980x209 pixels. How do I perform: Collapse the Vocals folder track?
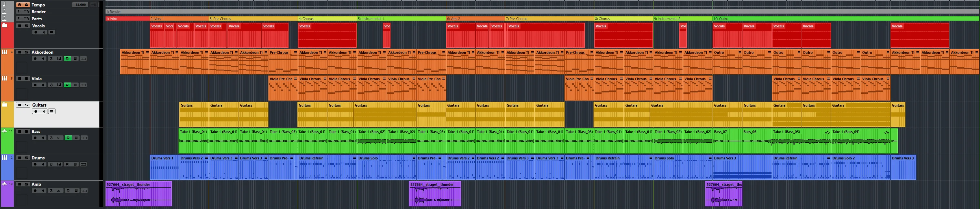[x=5, y=25]
